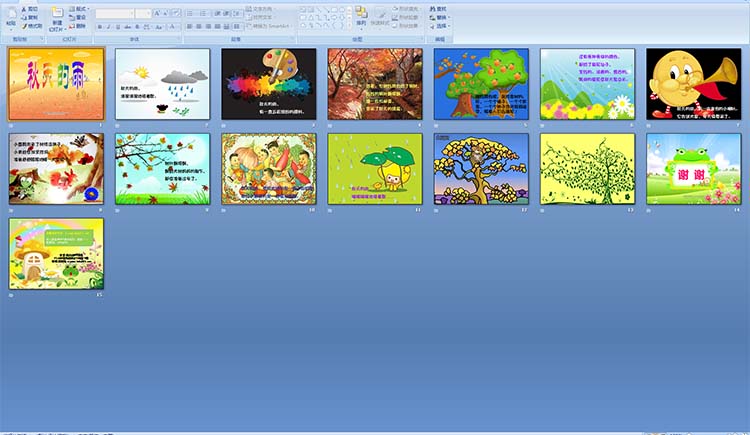Open the font size dropdown
750x435 pixels.
149,14
